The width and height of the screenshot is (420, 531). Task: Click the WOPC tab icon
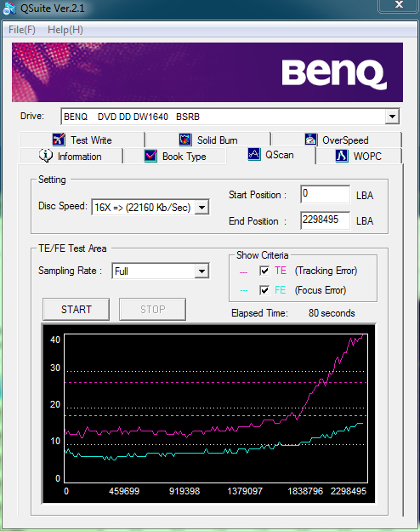tap(342, 156)
